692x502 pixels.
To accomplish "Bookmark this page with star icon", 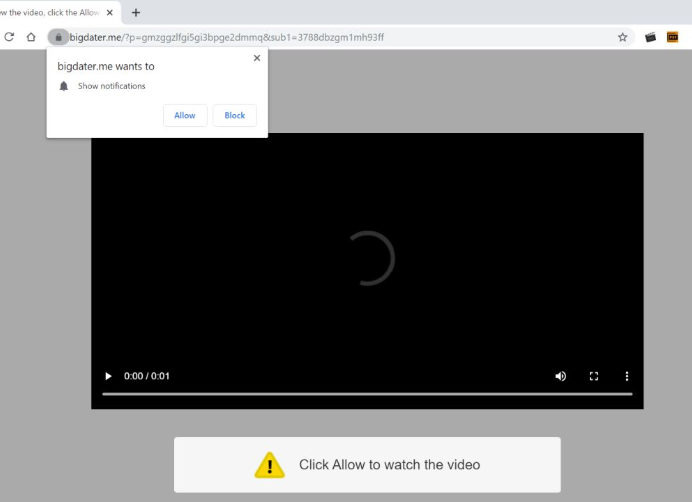I will [x=622, y=37].
